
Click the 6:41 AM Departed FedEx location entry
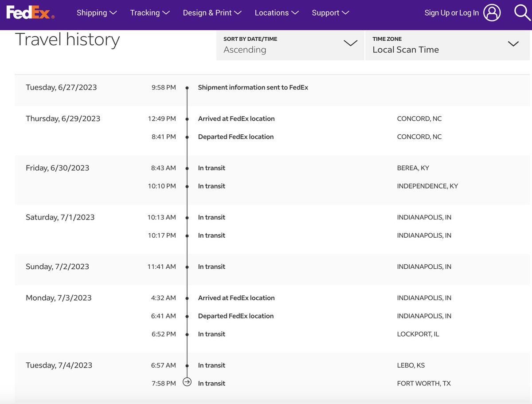236,316
